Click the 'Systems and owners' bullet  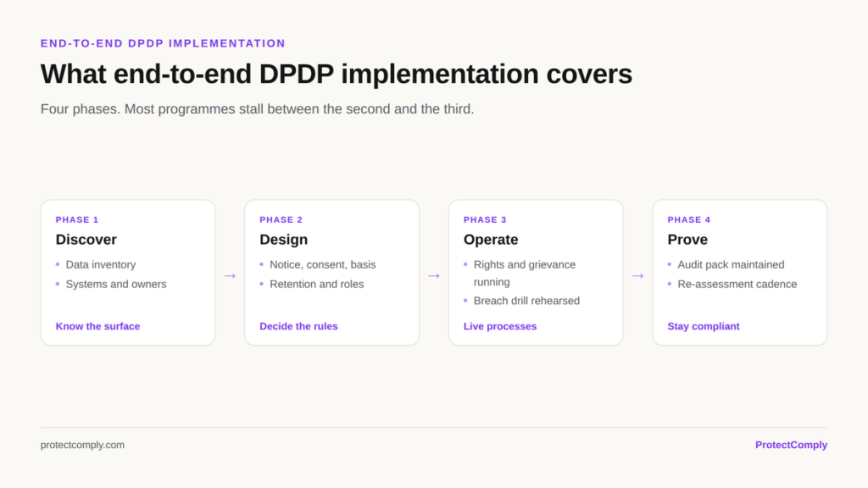[115, 285]
